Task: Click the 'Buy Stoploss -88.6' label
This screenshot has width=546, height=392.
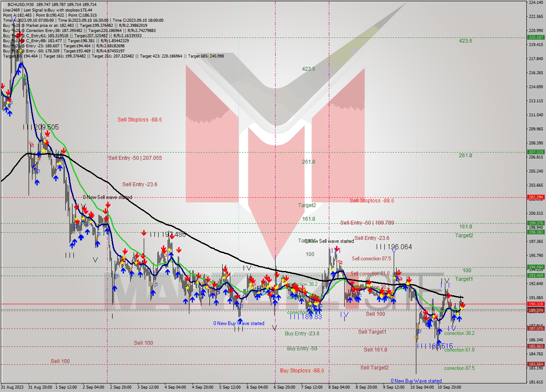Action: point(302,370)
